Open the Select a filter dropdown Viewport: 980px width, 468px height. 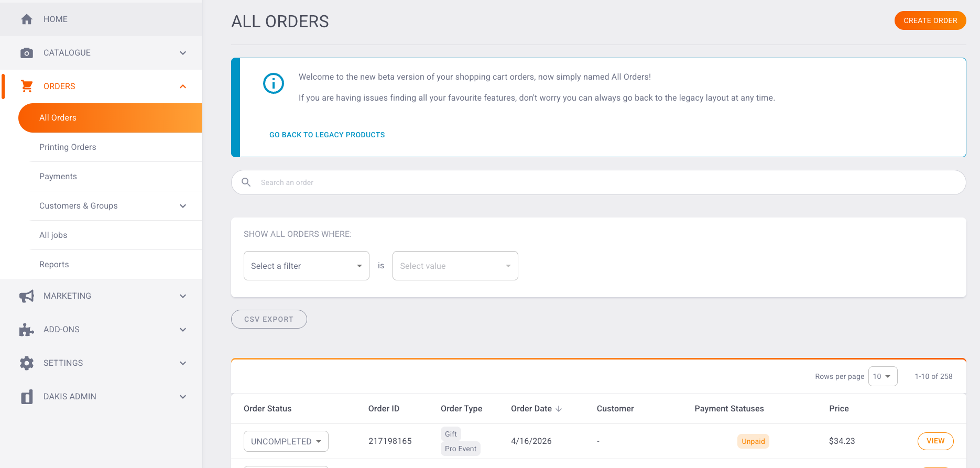pos(307,266)
